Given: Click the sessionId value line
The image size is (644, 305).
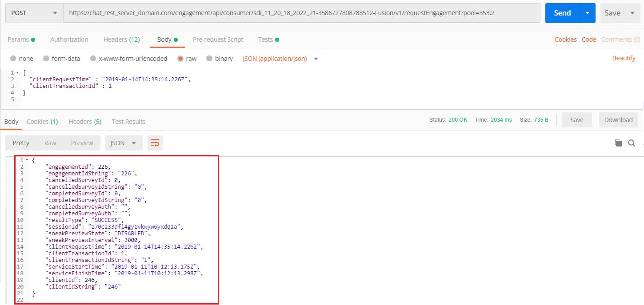Looking at the screenshot, I should (x=114, y=226).
